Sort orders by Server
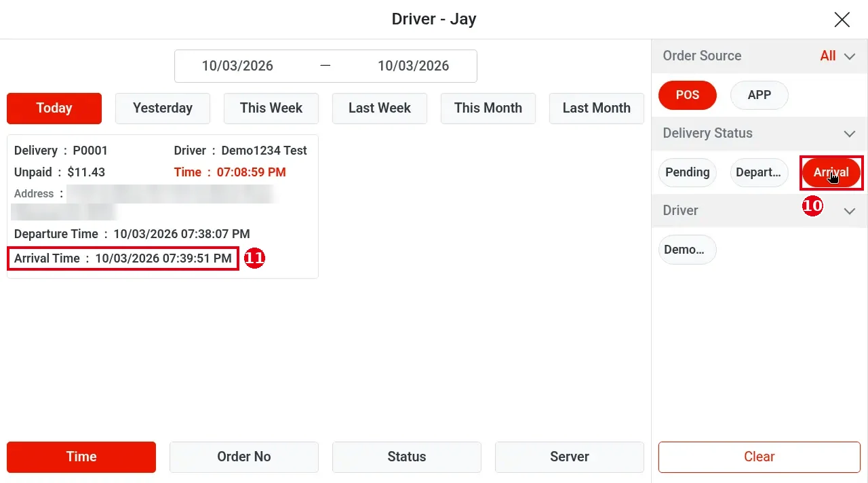 [x=570, y=457]
